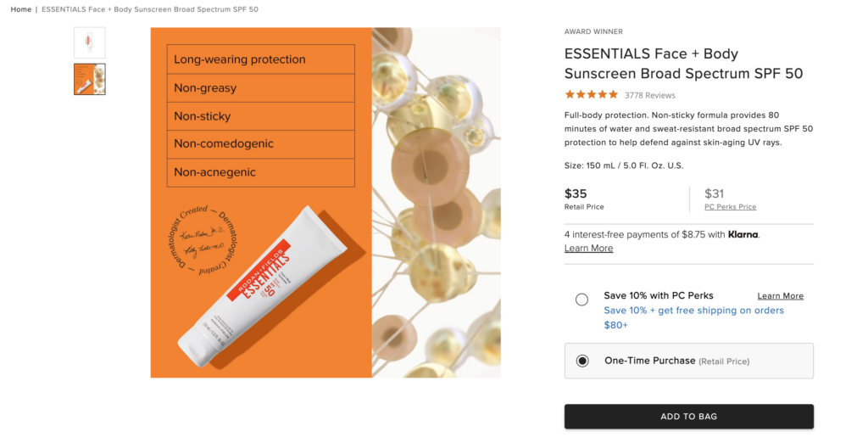868x437 pixels.
Task: Select the orange features thumbnail image
Action: [x=90, y=79]
